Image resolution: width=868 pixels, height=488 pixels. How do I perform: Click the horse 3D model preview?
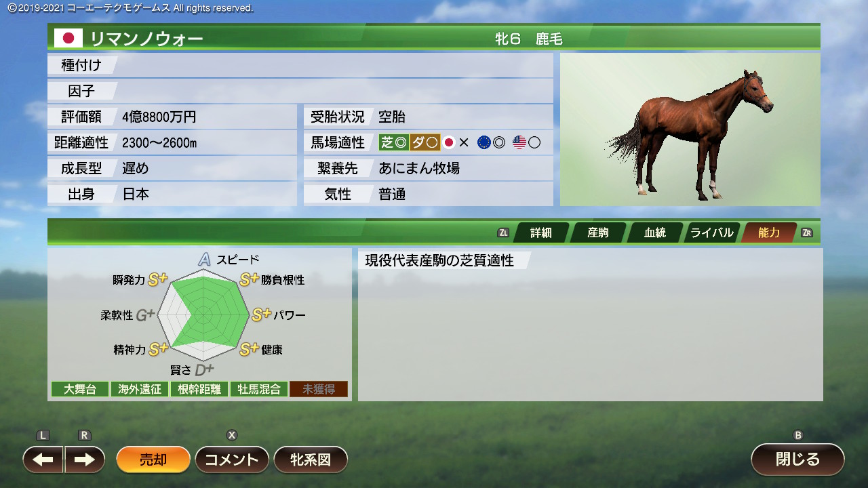pos(690,130)
